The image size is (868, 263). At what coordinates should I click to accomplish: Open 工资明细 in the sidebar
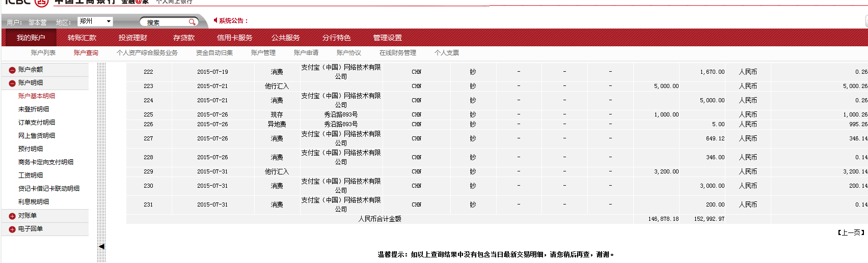(x=31, y=176)
